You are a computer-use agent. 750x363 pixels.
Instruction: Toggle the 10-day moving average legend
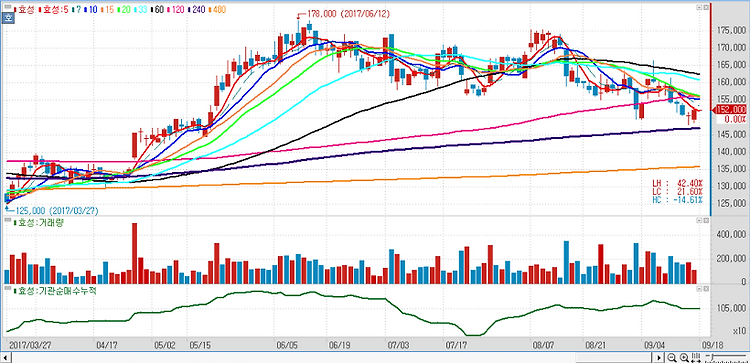91,10
